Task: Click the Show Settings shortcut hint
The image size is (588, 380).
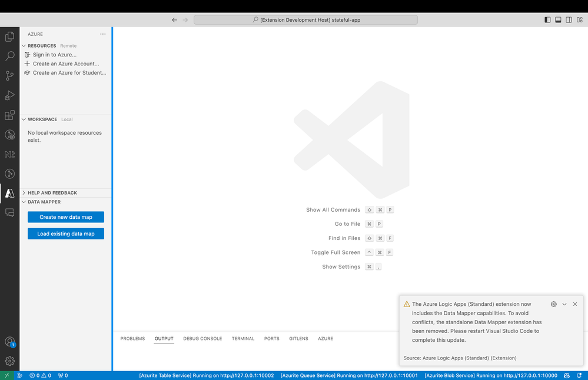Action: [x=352, y=267]
